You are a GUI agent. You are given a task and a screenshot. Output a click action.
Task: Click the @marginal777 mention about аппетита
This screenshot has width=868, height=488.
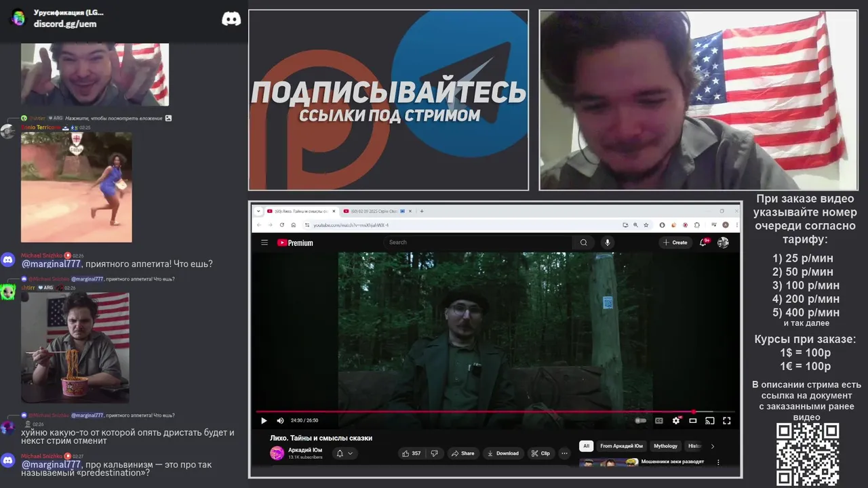pyautogui.click(x=52, y=264)
